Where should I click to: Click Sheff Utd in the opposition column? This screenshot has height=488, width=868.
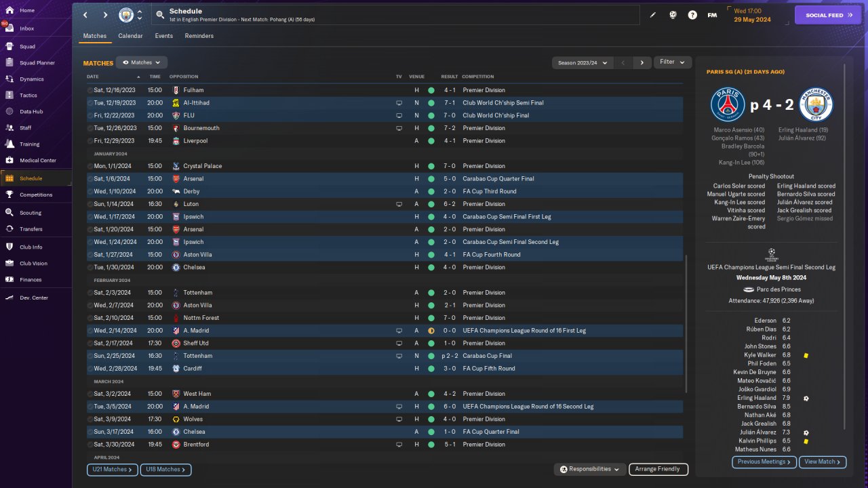(x=195, y=344)
